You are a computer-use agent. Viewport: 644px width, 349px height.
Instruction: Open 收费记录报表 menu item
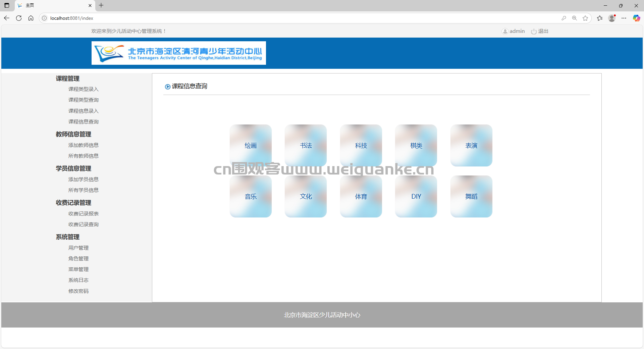click(x=84, y=213)
